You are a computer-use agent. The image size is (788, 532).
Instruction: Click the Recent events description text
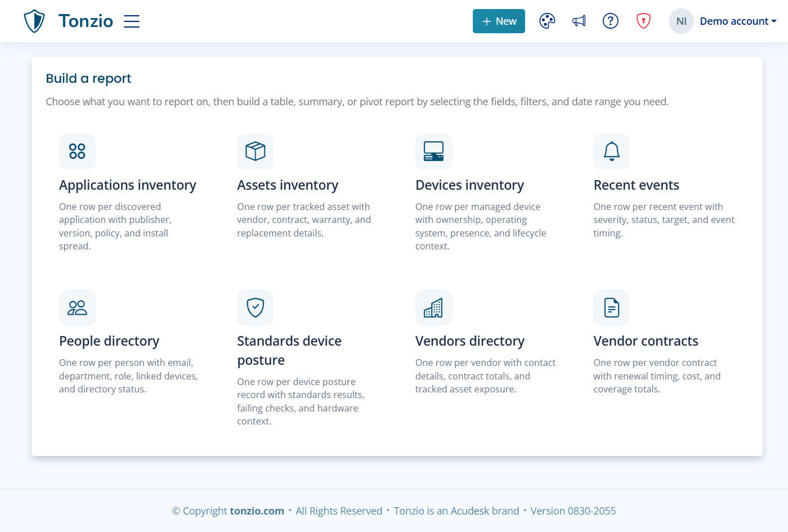click(664, 220)
